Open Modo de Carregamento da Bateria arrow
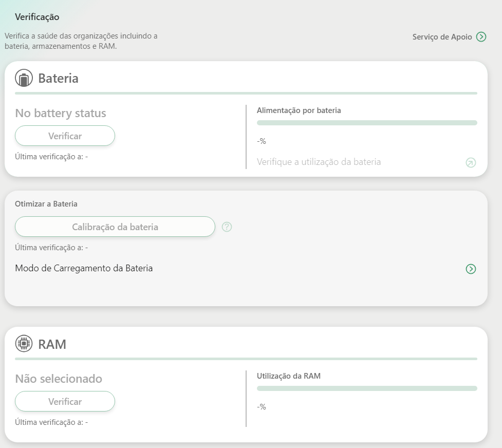502x448 pixels. coord(471,269)
